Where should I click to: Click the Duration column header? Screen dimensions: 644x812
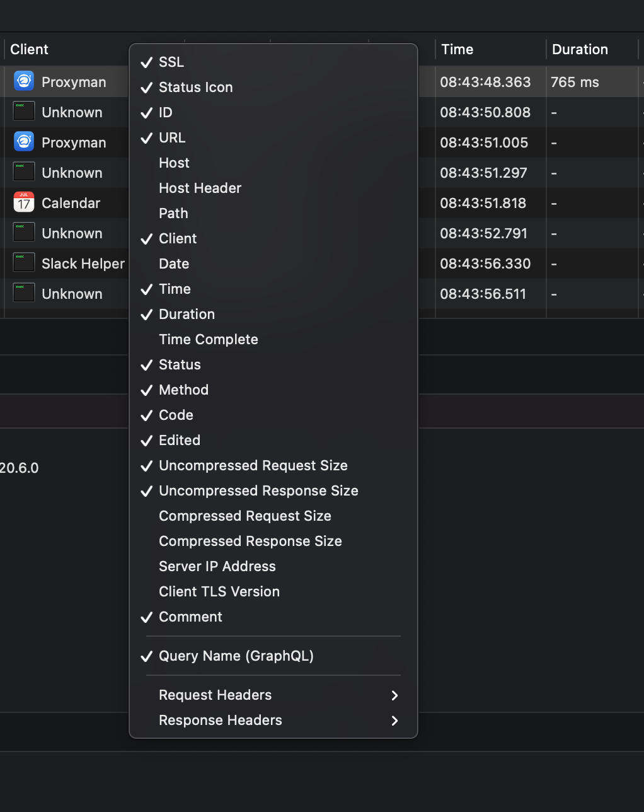[x=579, y=49]
